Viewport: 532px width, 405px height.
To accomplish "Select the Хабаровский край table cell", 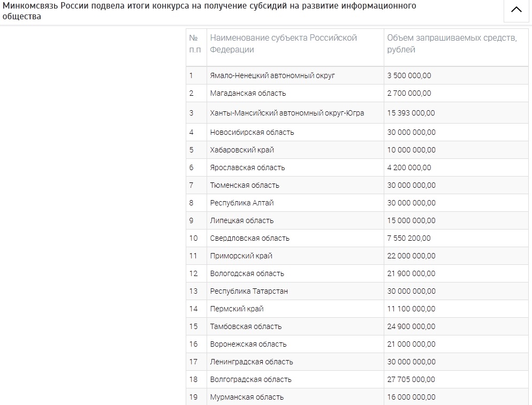I will tap(242, 150).
